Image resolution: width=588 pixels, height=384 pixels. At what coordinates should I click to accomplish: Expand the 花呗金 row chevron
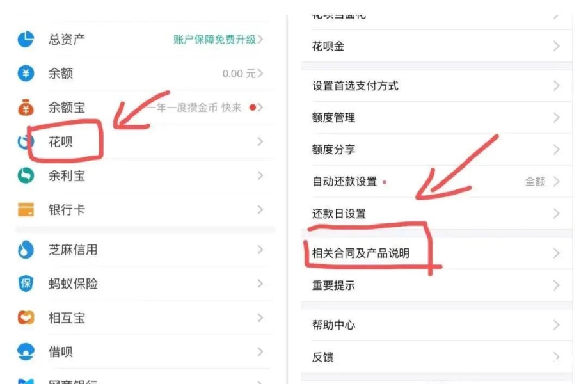point(556,46)
